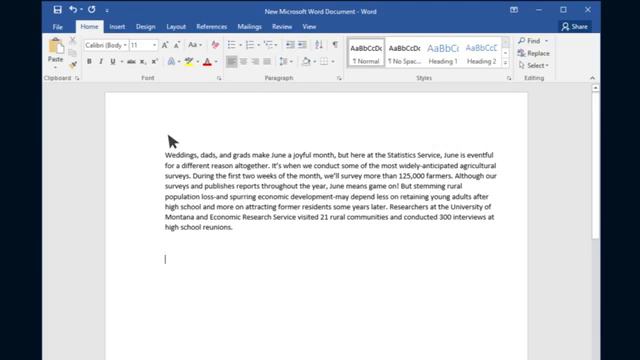This screenshot has width=640, height=360.
Task: Switch to the Insert tab
Action: coord(117,27)
